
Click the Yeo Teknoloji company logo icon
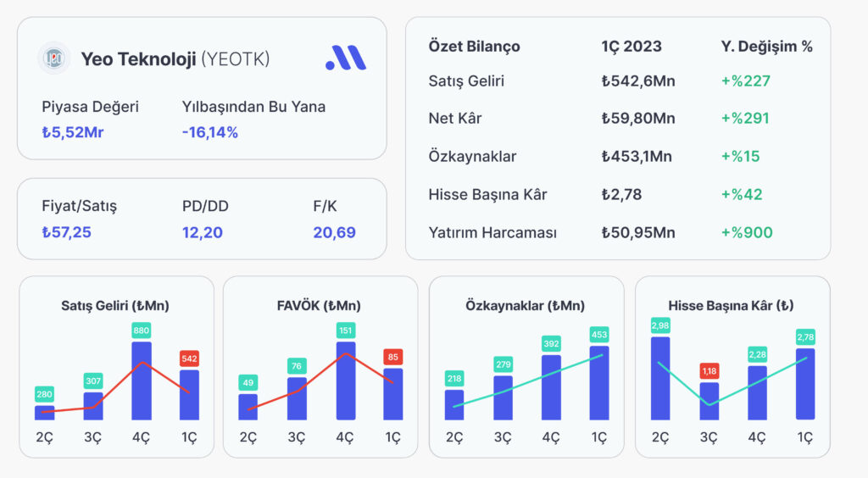53,58
